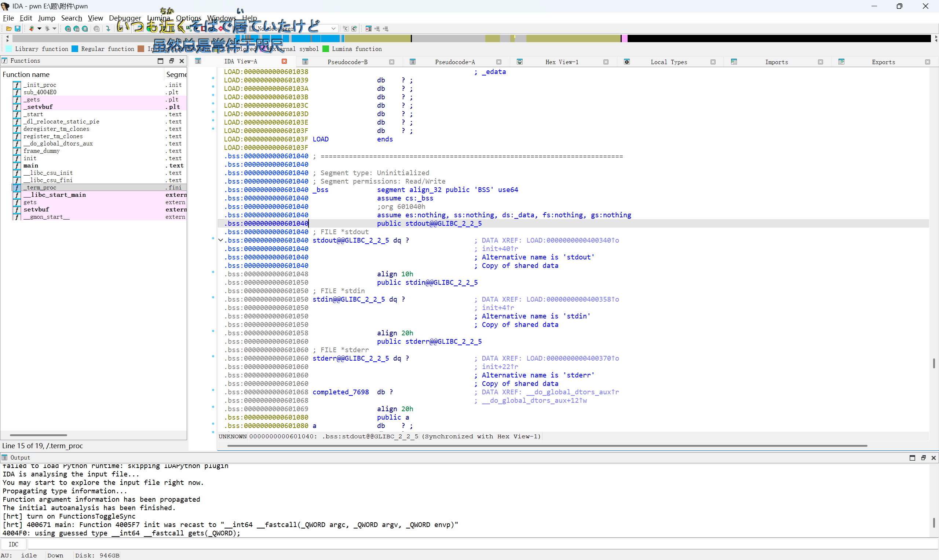Click the Lumina function green legend swatch

pos(326,49)
